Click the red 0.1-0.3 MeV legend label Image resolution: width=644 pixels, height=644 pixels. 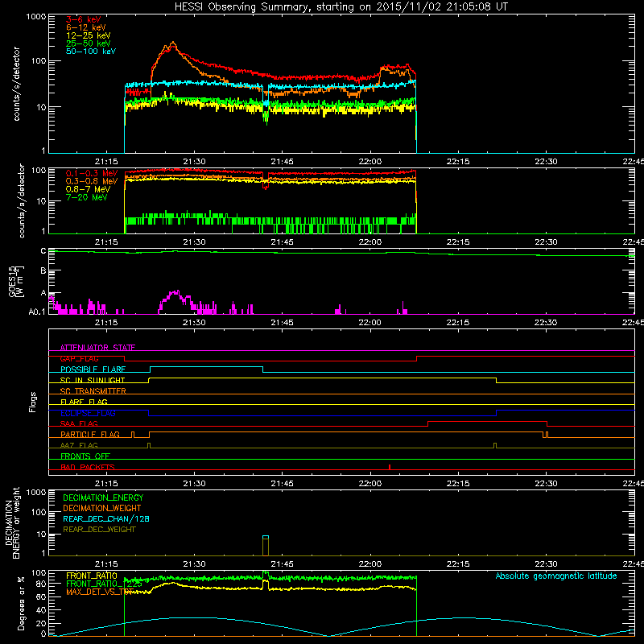click(92, 173)
